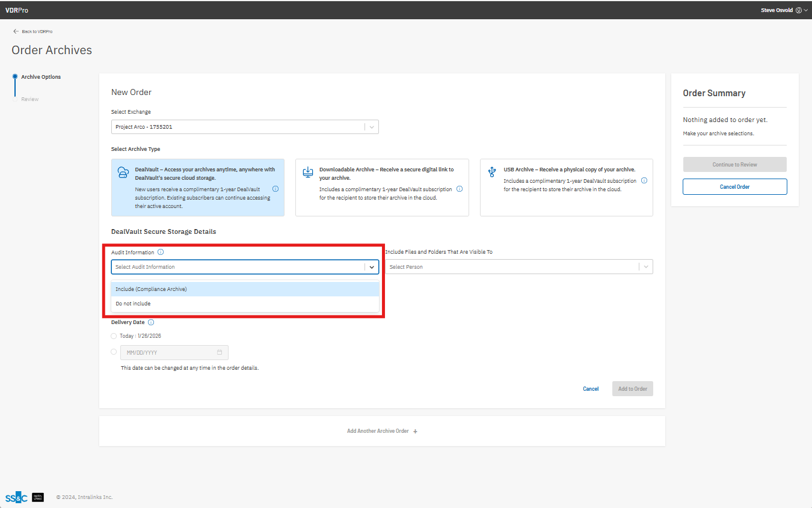This screenshot has width=812, height=508.
Task: Select the Today delivery date radio button
Action: (x=114, y=336)
